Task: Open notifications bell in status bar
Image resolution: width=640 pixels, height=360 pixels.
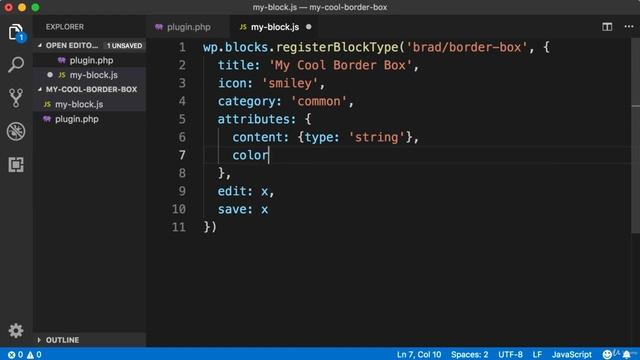Action: [x=627, y=354]
